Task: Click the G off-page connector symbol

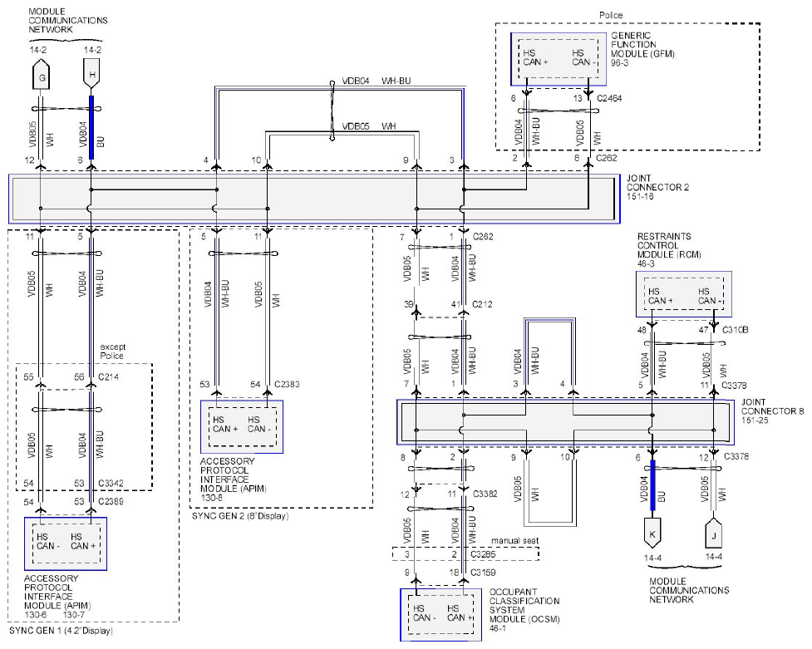Action: [x=42, y=75]
